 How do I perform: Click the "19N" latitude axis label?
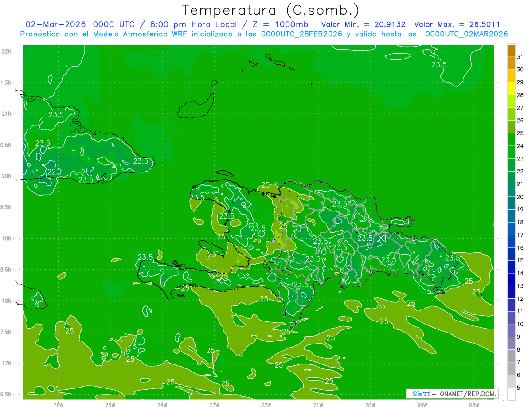click(7, 239)
